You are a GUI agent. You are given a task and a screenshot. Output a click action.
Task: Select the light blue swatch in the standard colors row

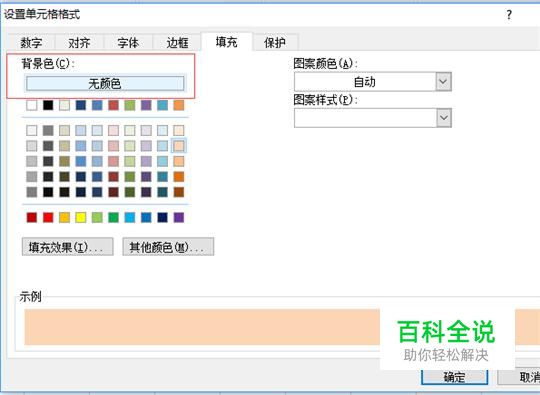pos(130,217)
